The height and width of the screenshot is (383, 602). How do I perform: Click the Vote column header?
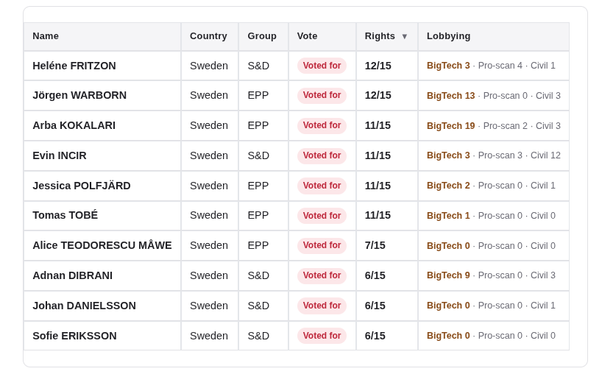(x=307, y=36)
